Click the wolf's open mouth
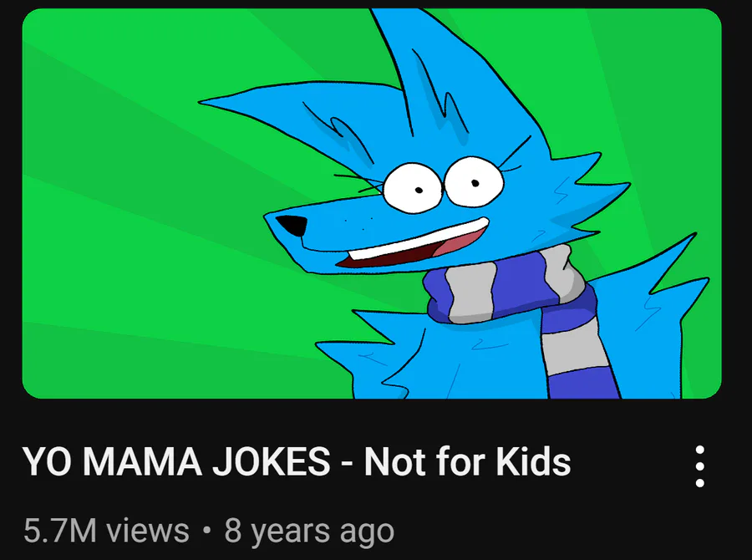 [414, 244]
